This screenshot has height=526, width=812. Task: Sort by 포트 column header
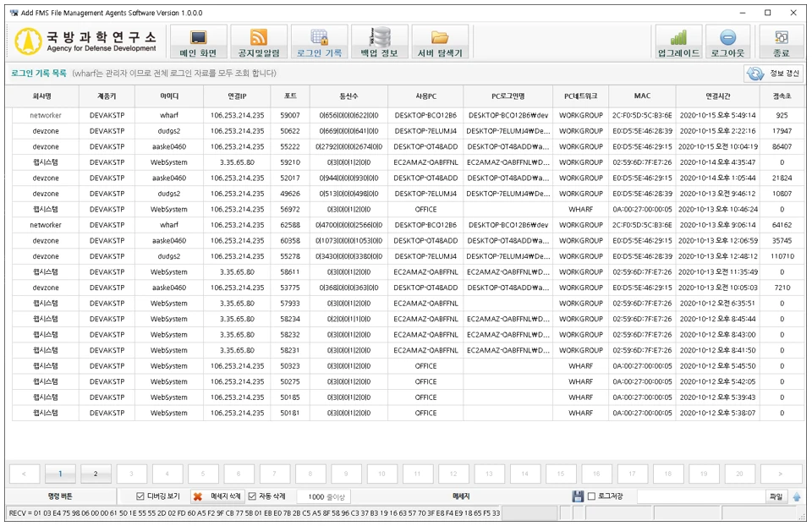(x=290, y=96)
